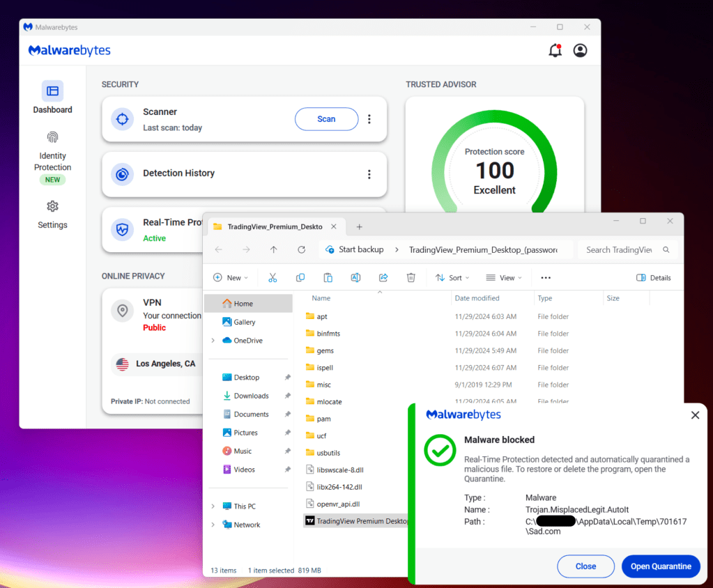Click the Cut scissors icon

coord(273,278)
